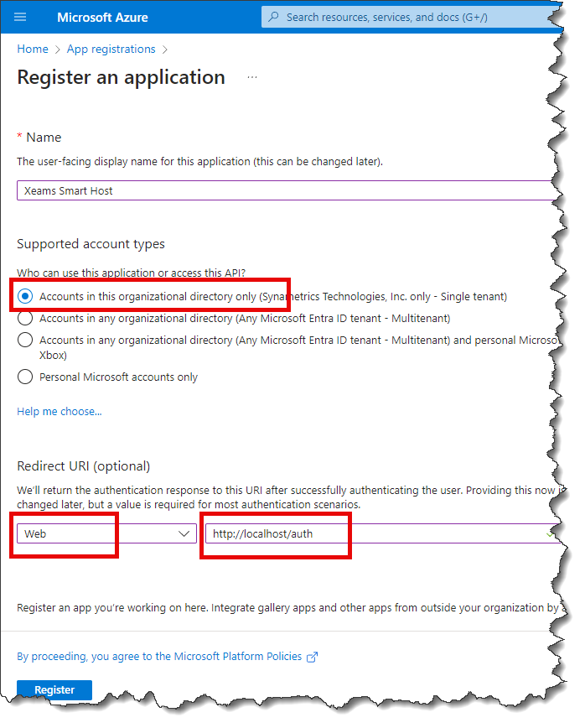Click the application Name text field
This screenshot has height=728, width=585.
(285, 190)
